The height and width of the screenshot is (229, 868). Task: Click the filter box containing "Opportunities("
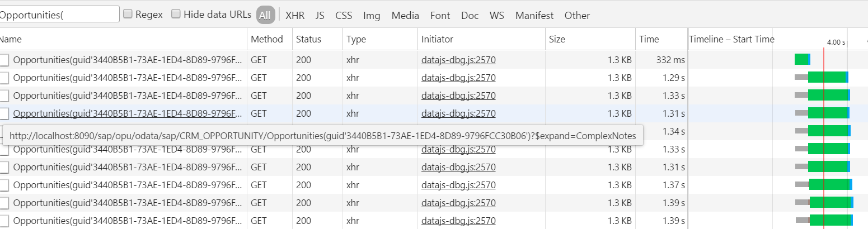[x=59, y=15]
